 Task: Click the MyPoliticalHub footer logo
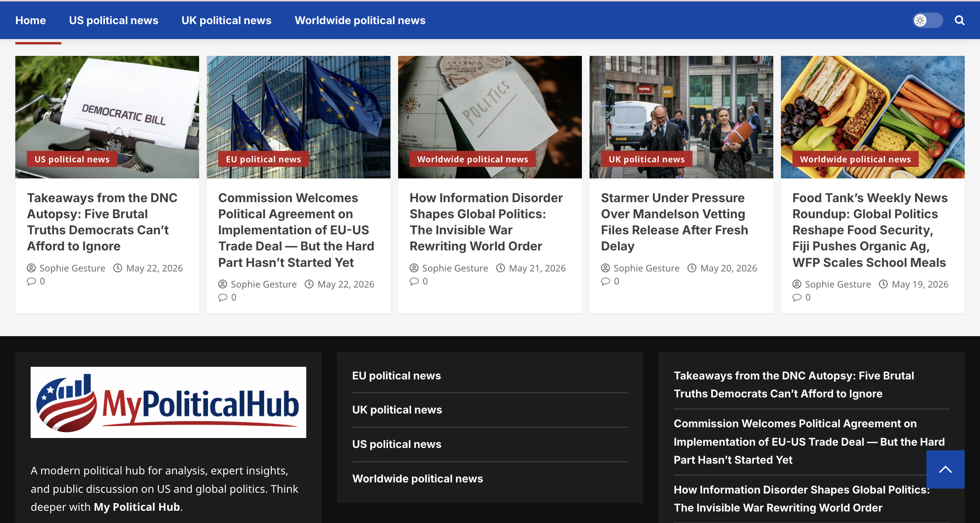[x=168, y=402]
